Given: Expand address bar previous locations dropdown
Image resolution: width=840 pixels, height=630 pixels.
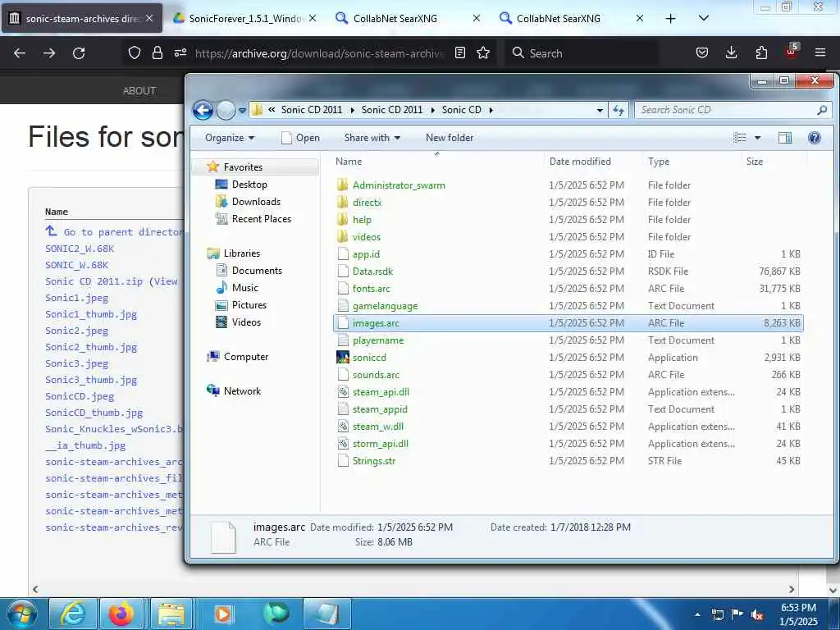Looking at the screenshot, I should click(600, 111).
